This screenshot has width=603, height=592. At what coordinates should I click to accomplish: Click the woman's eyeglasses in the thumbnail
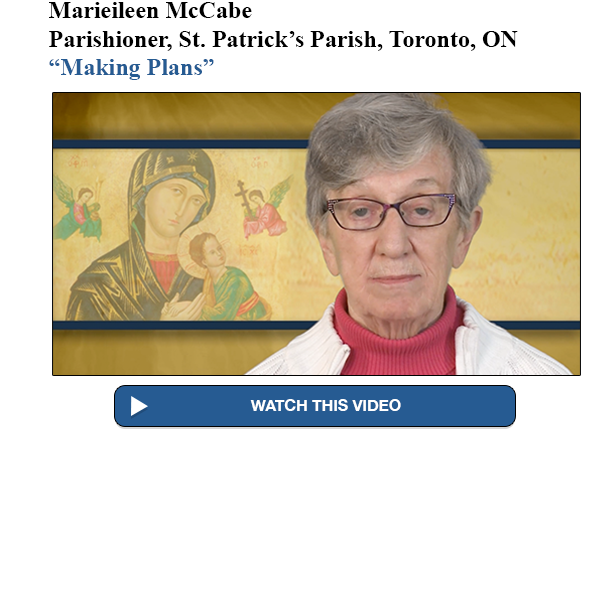[391, 212]
